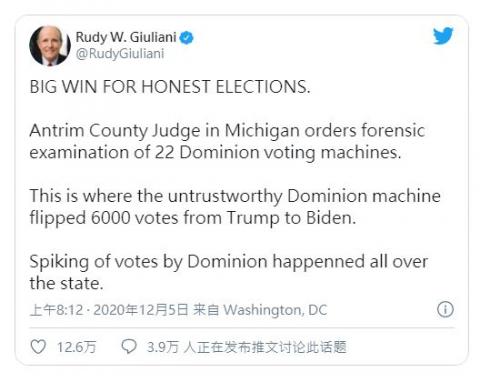Open the Rudy W. Giuliani display name
The width and height of the screenshot is (480, 382).
click(126, 37)
